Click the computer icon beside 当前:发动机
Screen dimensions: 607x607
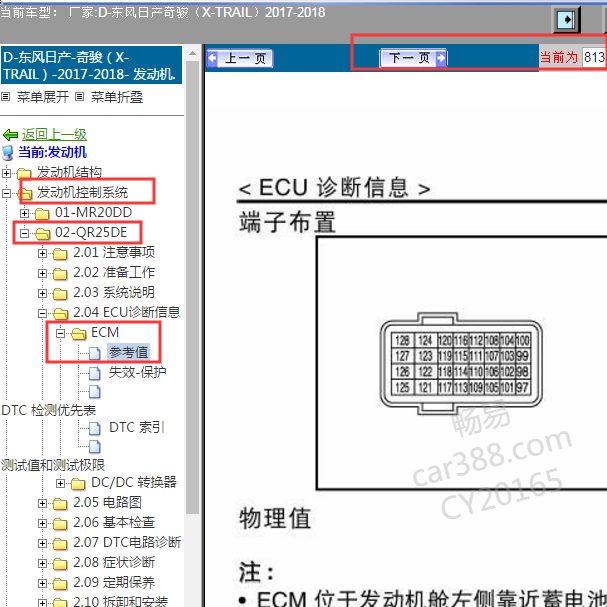[8, 153]
